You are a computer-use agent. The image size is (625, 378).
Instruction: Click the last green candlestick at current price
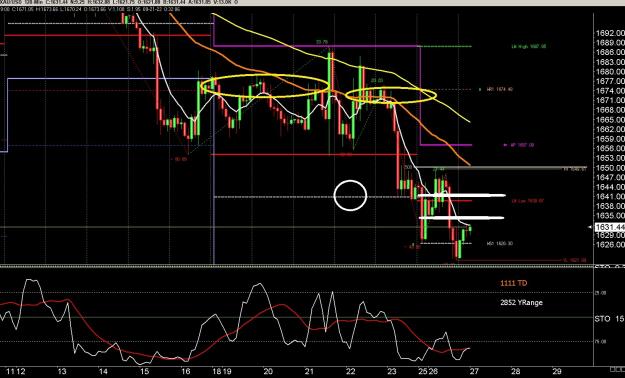pyautogui.click(x=470, y=228)
